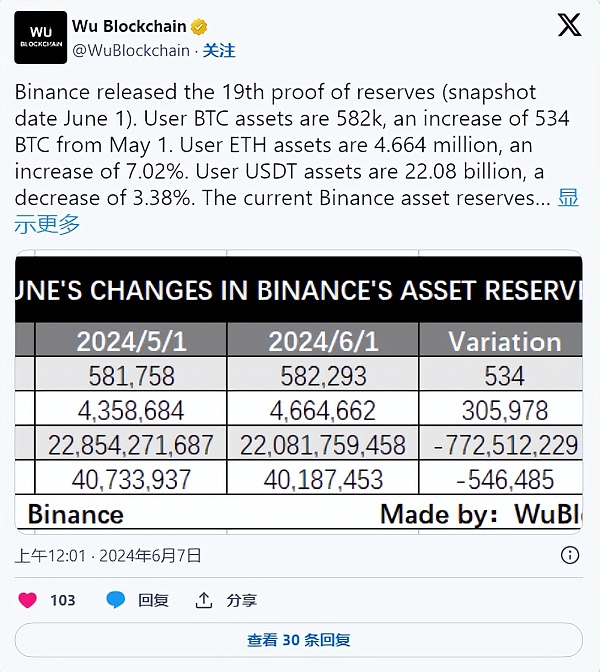The image size is (600, 672).
Task: Click the 分享 share label
Action: (241, 600)
